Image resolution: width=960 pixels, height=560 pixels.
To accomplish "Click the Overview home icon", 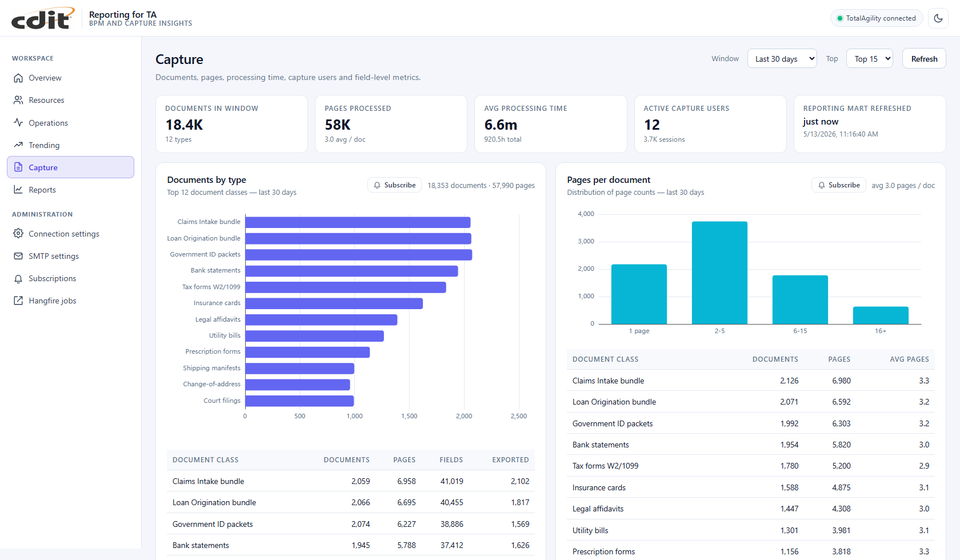I will 18,78.
